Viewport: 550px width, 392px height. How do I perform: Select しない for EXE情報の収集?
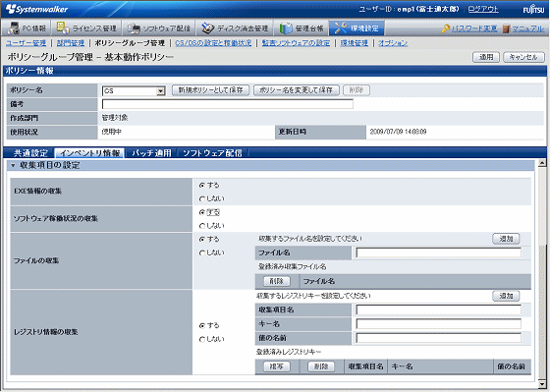click(x=201, y=198)
